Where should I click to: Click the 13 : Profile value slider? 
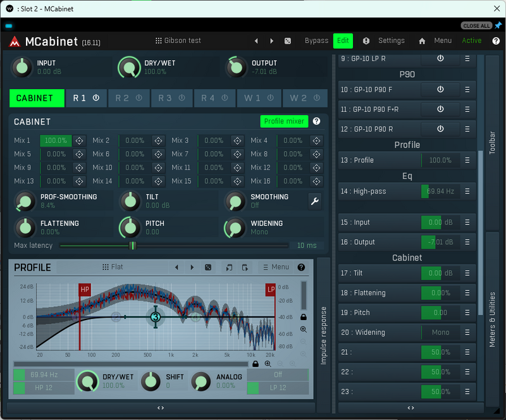coord(440,160)
